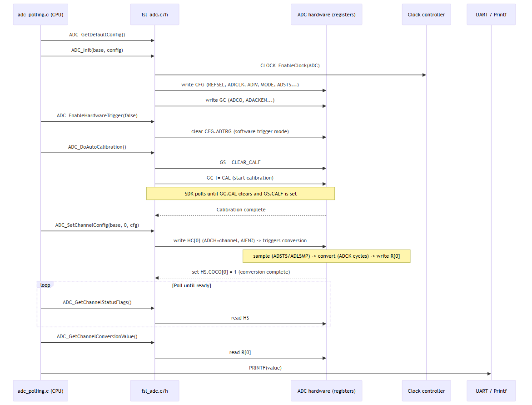Image resolution: width=532 pixels, height=405 pixels.
Task: Select the 'ADC_EnableHardwareTrigger(false)' message label
Action: click(97, 115)
